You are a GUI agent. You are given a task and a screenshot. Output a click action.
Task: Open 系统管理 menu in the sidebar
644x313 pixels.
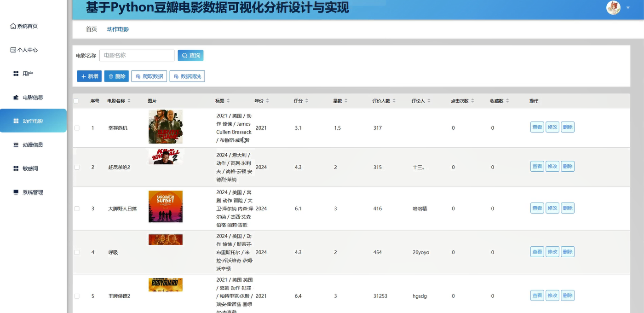[x=33, y=192]
